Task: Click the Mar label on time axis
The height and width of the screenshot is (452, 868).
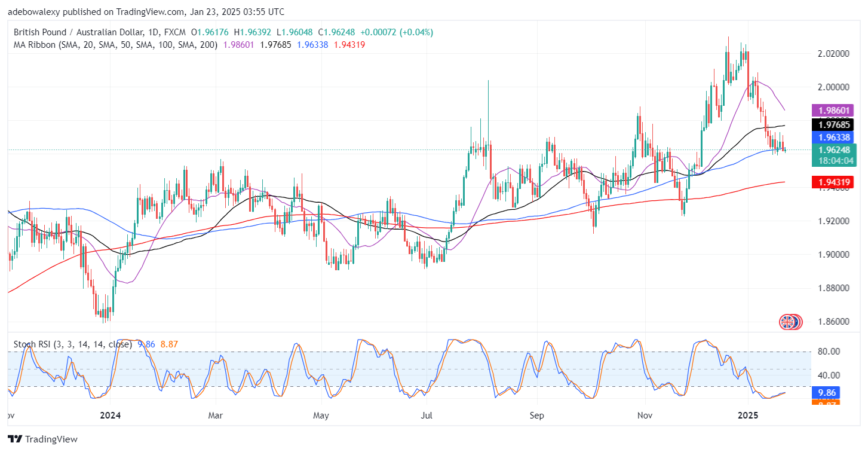Action: point(216,415)
